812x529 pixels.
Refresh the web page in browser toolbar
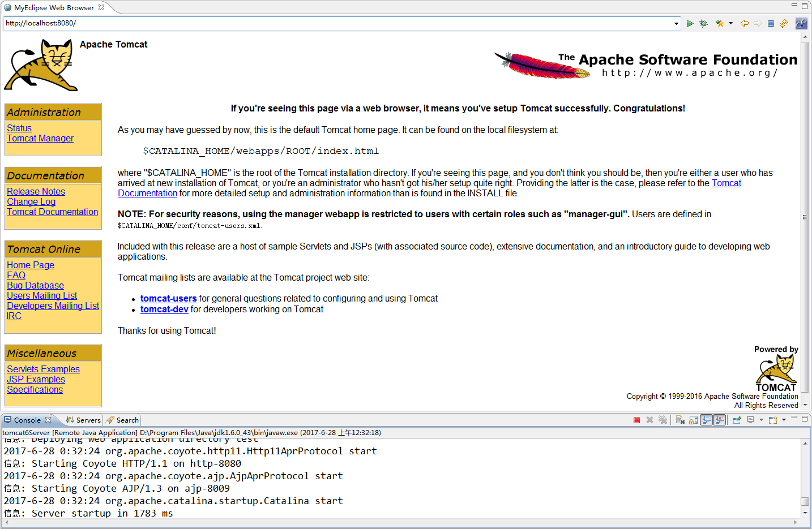pos(784,23)
